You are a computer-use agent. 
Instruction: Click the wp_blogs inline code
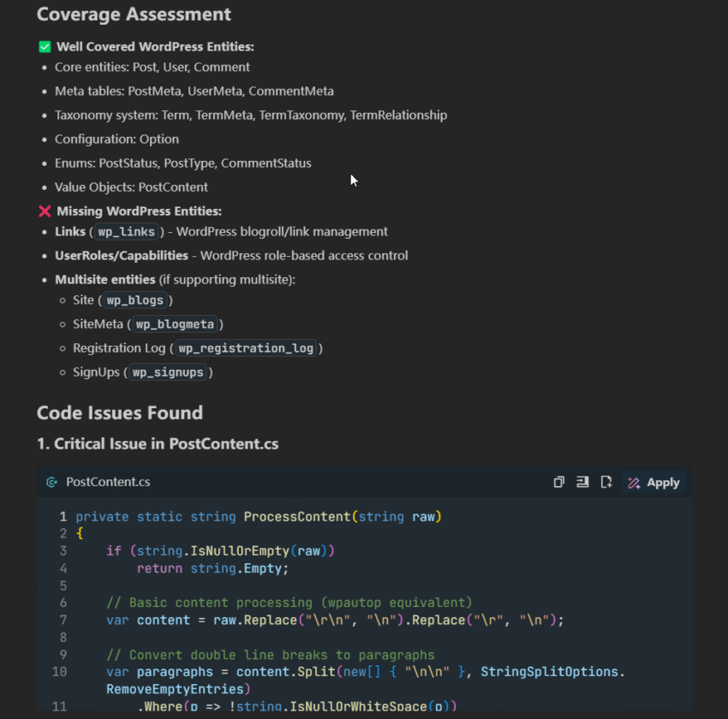135,300
